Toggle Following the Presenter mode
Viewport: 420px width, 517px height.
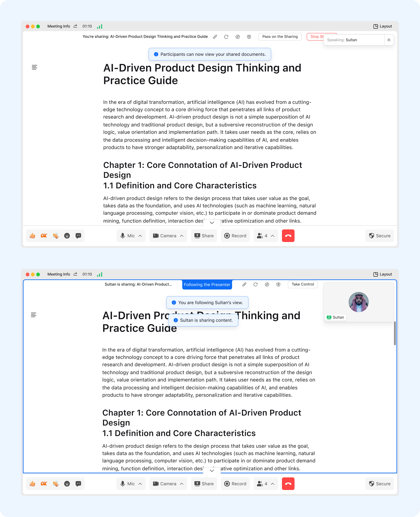(x=207, y=285)
